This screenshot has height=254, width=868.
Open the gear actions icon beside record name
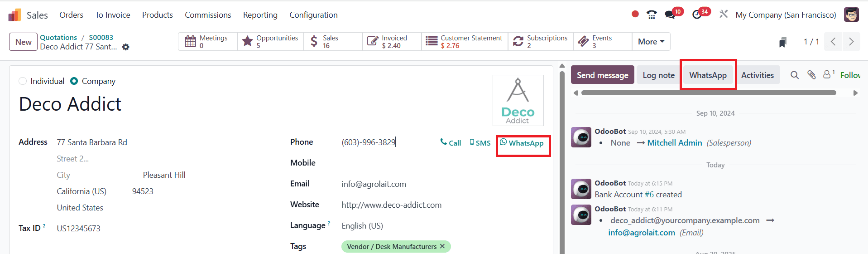126,47
